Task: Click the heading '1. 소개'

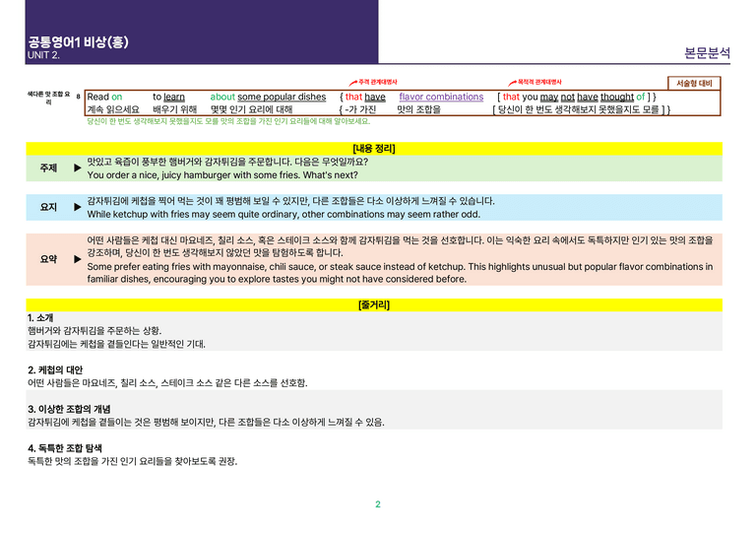Action: click(x=40, y=318)
